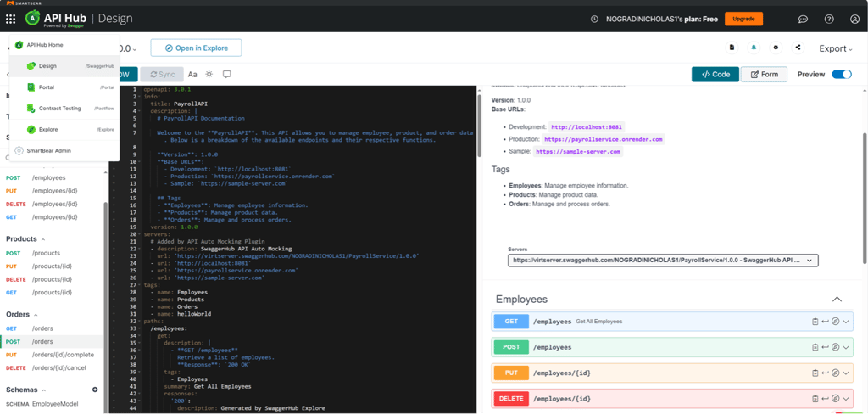The image size is (868, 415).
Task: Click the Open in Explore button
Action: click(x=197, y=48)
